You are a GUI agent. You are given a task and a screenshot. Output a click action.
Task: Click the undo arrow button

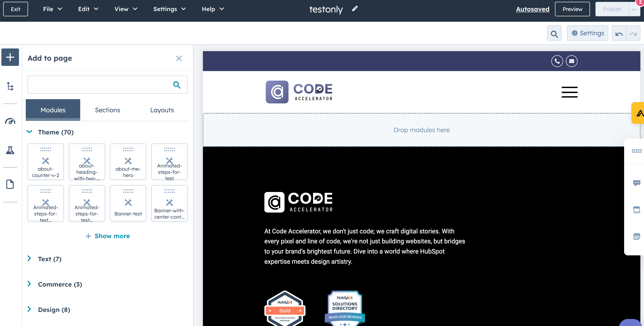coord(619,34)
